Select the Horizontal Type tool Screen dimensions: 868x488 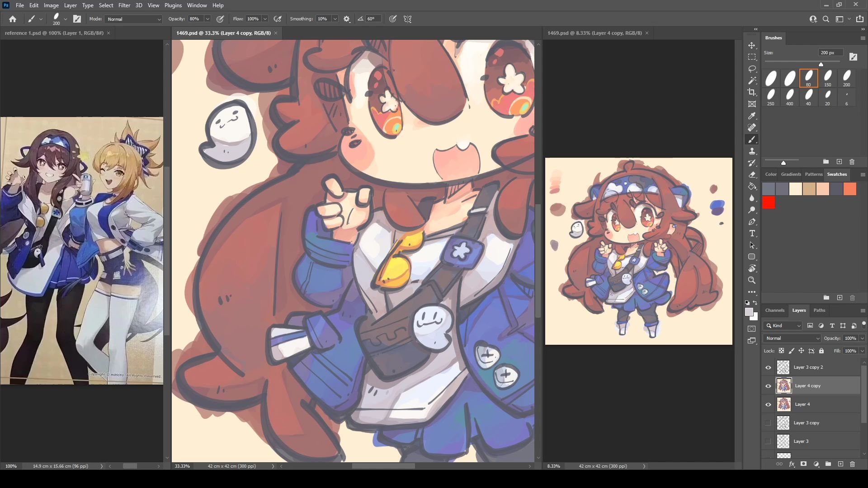(x=752, y=234)
